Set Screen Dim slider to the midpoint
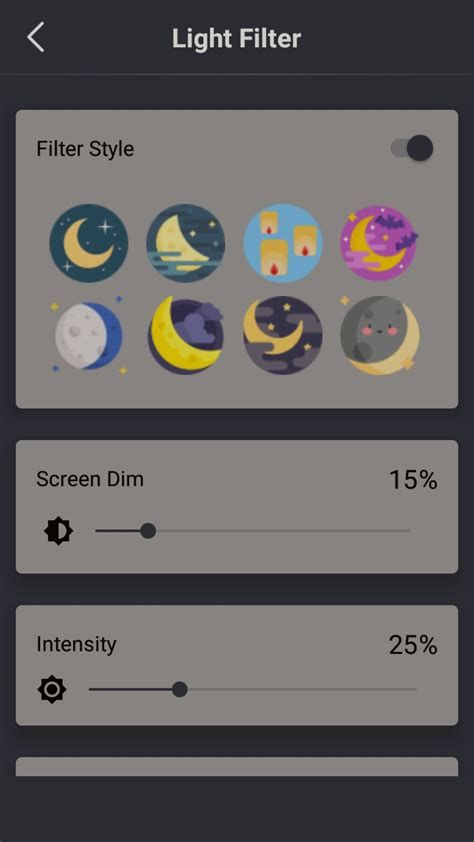The height and width of the screenshot is (842, 474). coord(252,531)
